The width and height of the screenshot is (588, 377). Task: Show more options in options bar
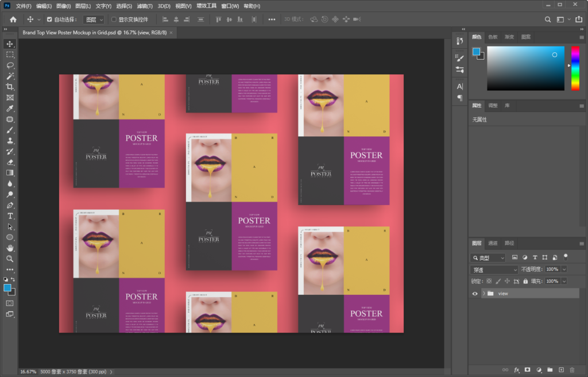pos(272,20)
